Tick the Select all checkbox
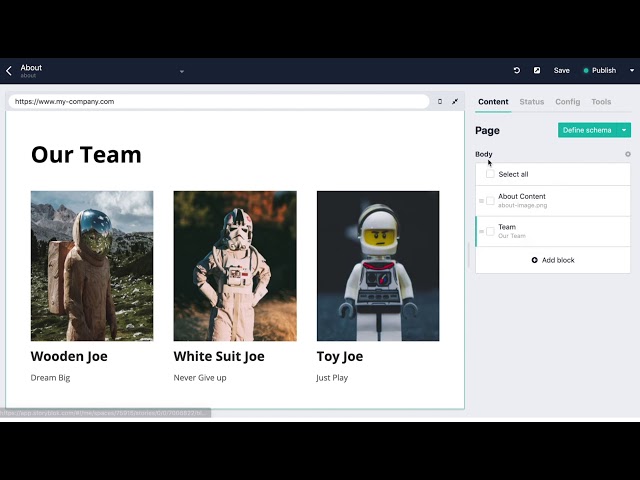This screenshot has height=480, width=640. point(490,174)
